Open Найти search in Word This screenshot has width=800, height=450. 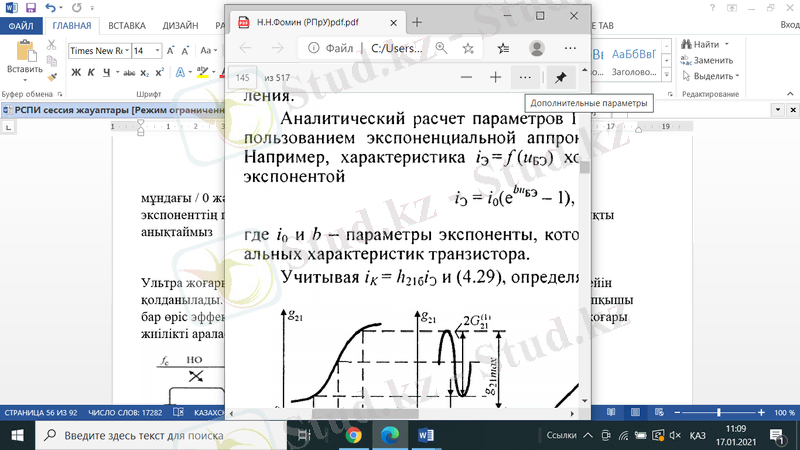[x=705, y=44]
